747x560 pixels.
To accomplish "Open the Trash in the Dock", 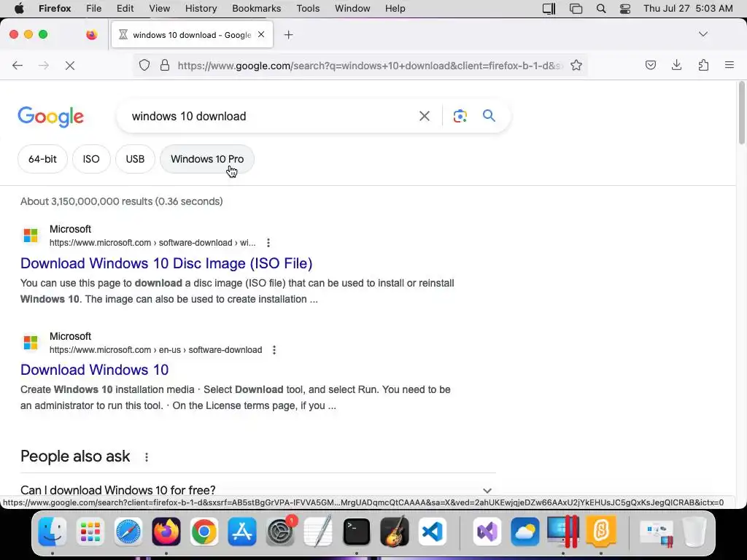I will (x=694, y=532).
